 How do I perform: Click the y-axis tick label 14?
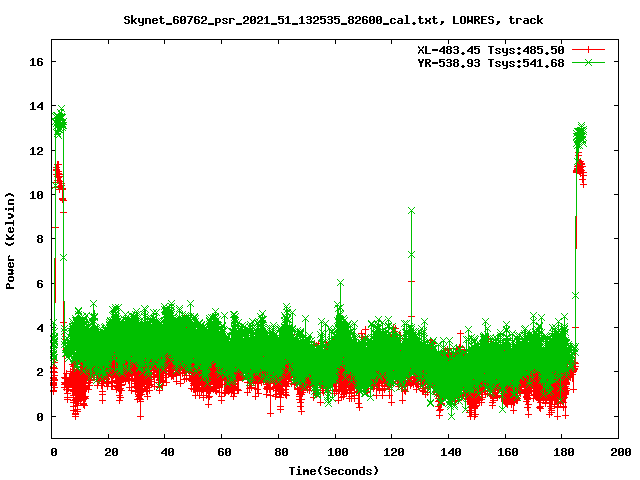pyautogui.click(x=36, y=106)
